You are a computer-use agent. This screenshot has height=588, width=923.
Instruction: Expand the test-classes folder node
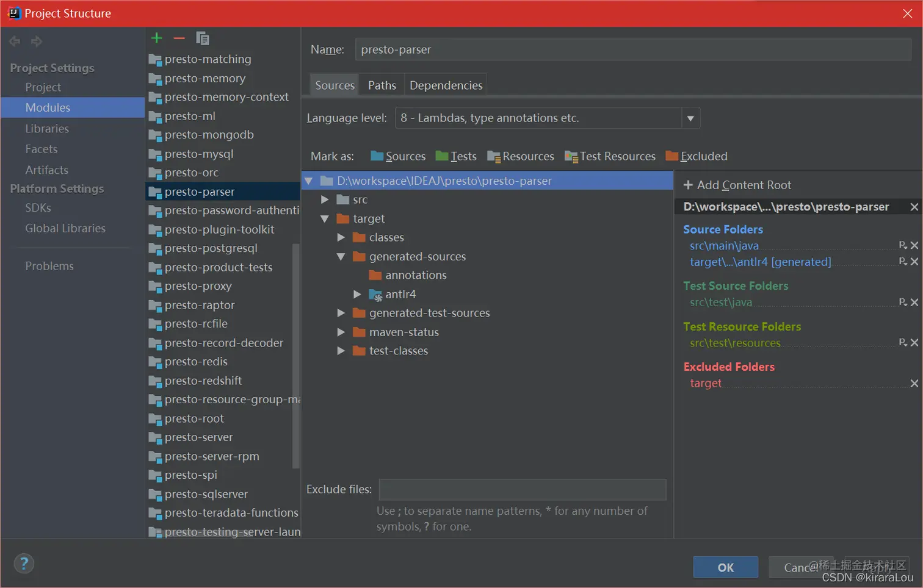tap(341, 351)
